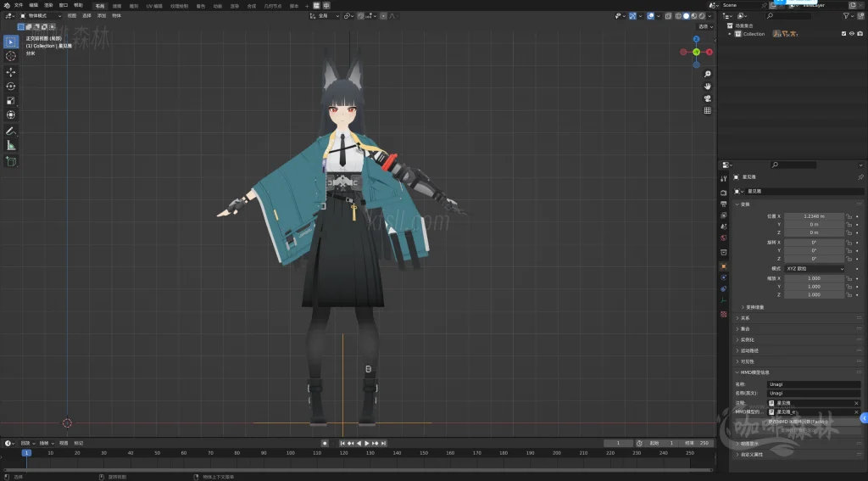Switch to the UV 编辑 workspace tab
The height and width of the screenshot is (481, 868).
(x=154, y=6)
